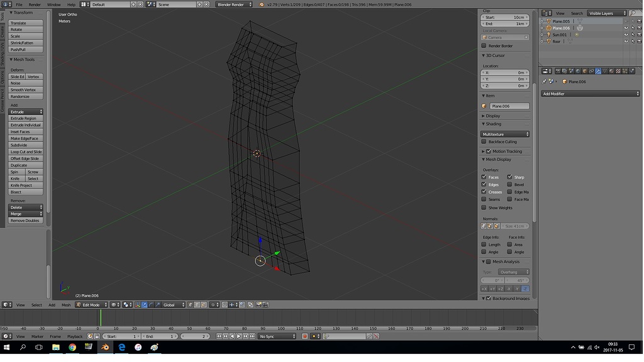
Task: Enable the edge Length info checkbox
Action: click(x=484, y=244)
